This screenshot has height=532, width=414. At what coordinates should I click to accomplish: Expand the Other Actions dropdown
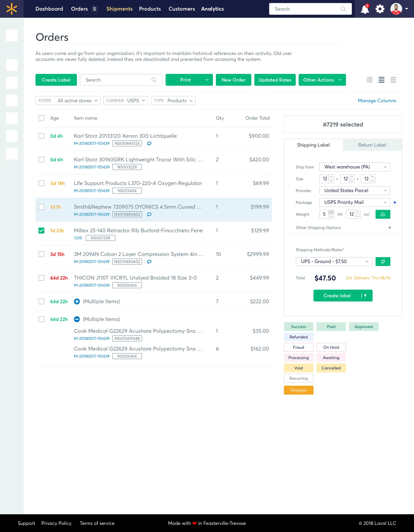tap(322, 80)
